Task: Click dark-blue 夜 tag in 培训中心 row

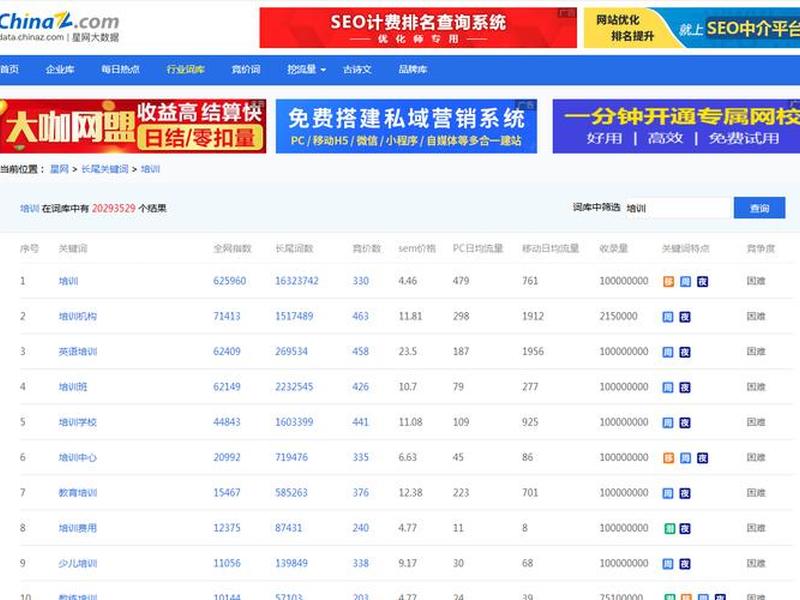Action: (x=703, y=458)
